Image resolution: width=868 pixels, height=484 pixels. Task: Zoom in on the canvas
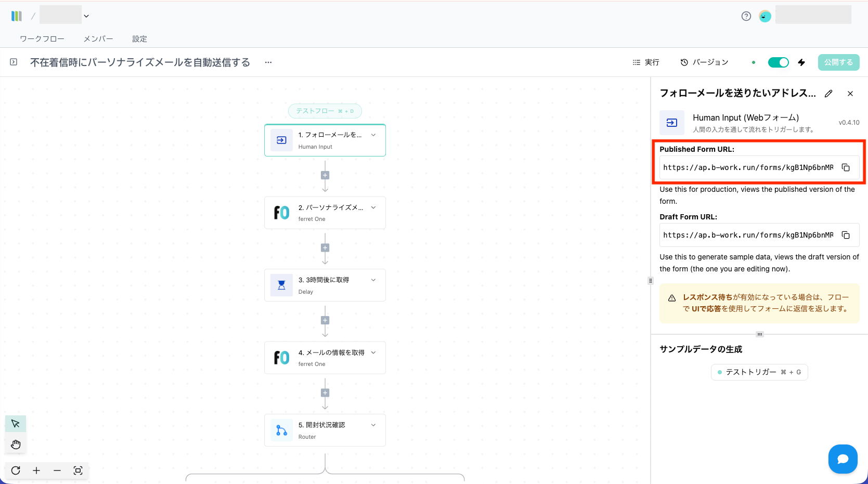[x=36, y=470]
